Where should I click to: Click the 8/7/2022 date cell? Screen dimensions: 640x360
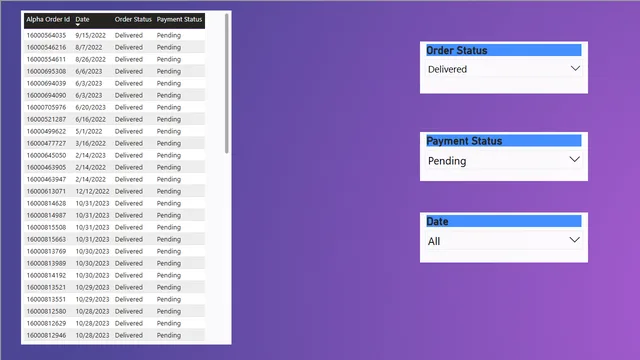pyautogui.click(x=89, y=47)
